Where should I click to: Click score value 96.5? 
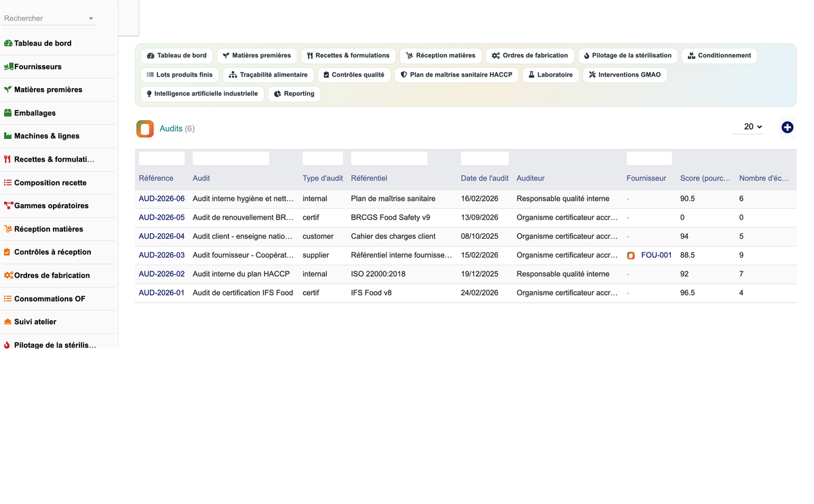click(x=687, y=293)
